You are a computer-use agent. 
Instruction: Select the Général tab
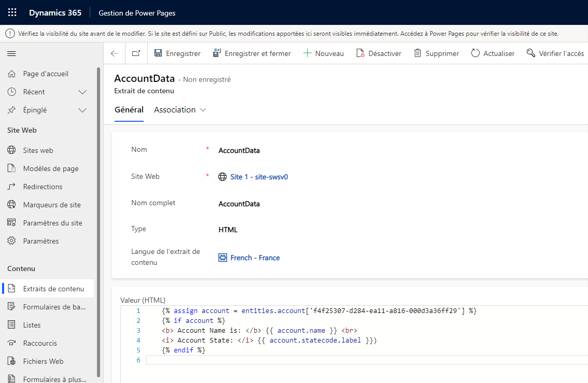click(129, 110)
